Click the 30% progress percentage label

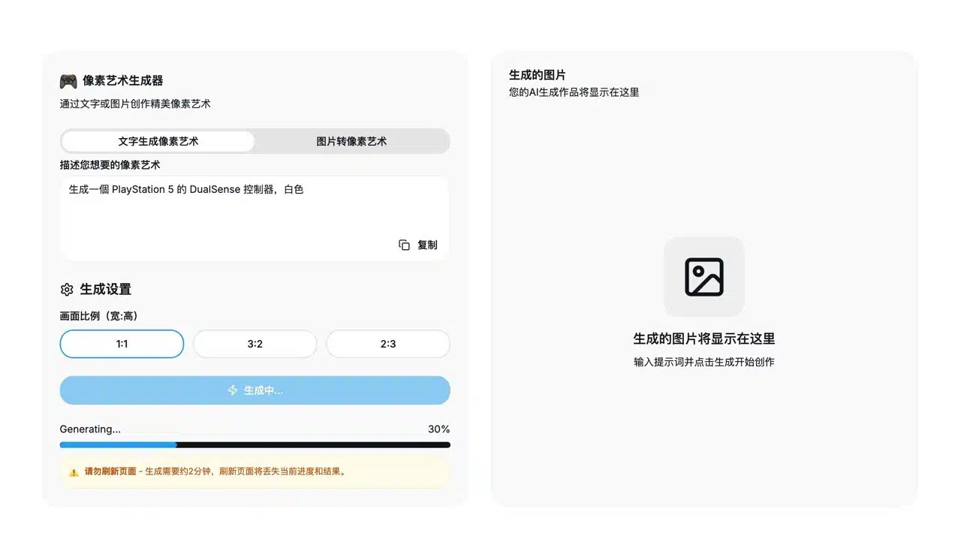tap(438, 429)
